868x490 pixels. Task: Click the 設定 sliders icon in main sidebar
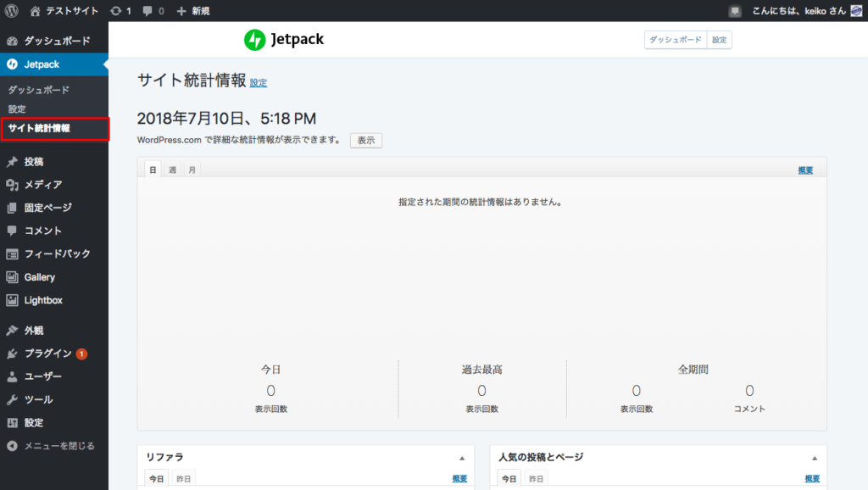12,423
